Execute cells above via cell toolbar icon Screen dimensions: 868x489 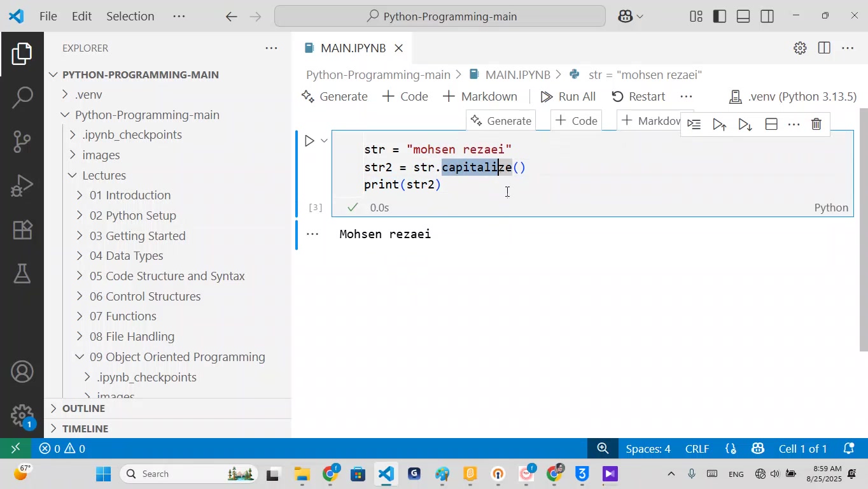(x=720, y=124)
